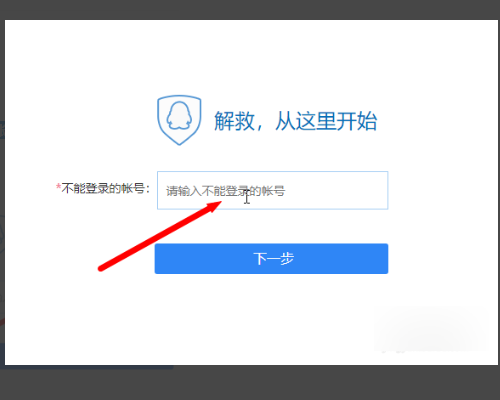Click the tail of the red arrow
500x400 pixels.
(102, 268)
